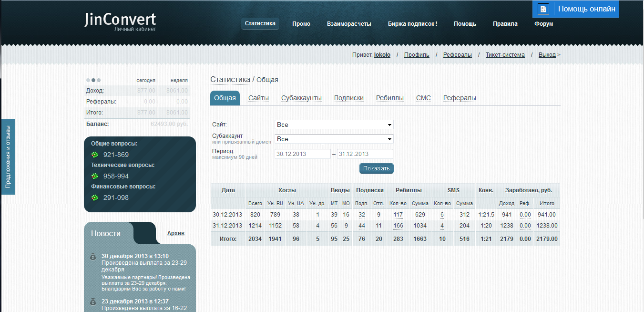The image size is (644, 312).
Task: Switch to the Общая tab
Action: [x=225, y=98]
